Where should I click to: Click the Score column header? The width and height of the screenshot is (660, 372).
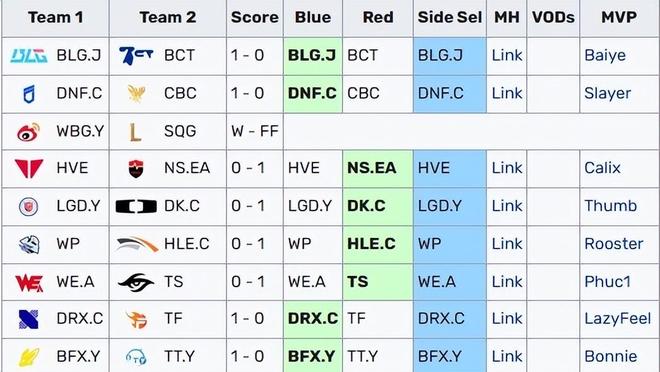pos(255,18)
